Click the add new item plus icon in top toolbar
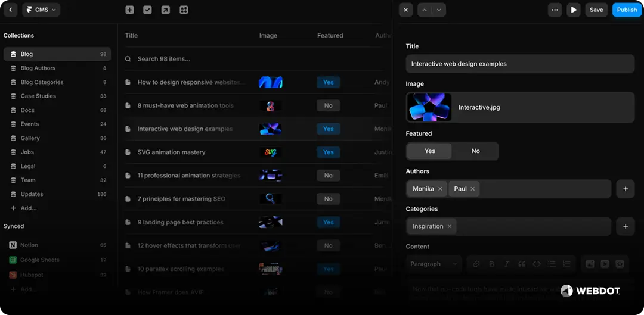 click(129, 10)
